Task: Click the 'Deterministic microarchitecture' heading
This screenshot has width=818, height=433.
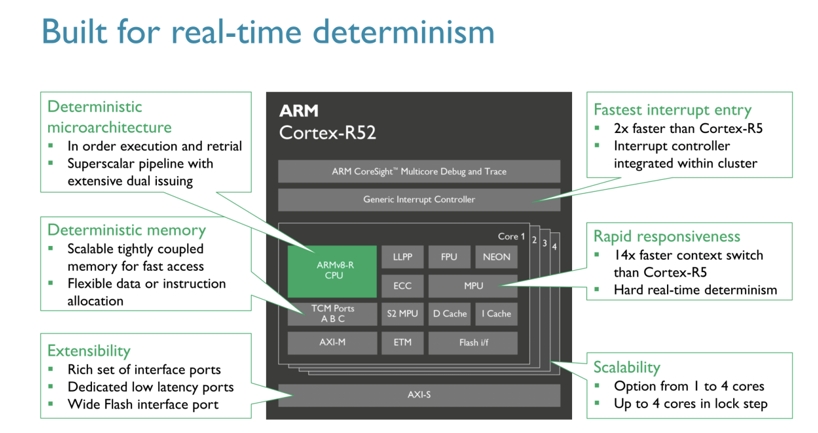Action: click(x=109, y=117)
